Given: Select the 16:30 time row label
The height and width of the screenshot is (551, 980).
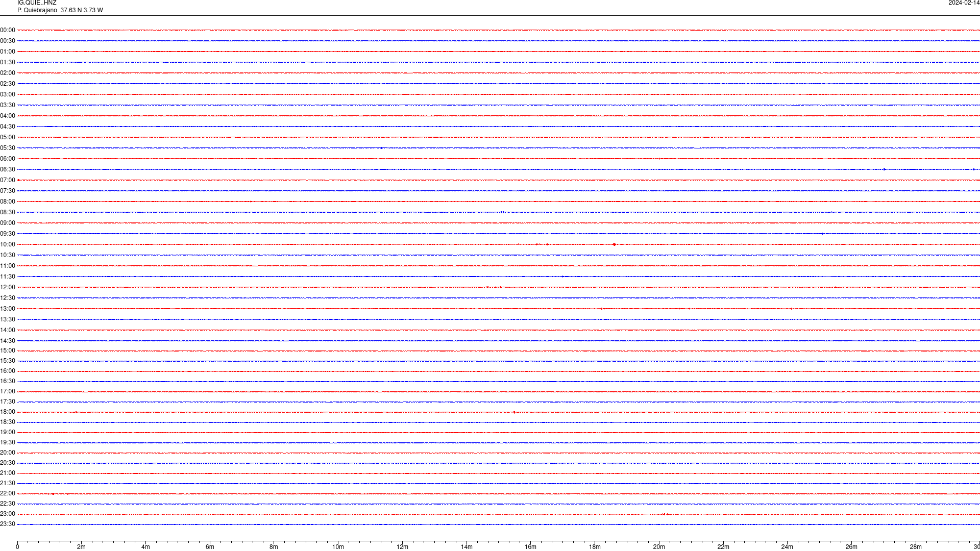Looking at the screenshot, I should (8, 381).
